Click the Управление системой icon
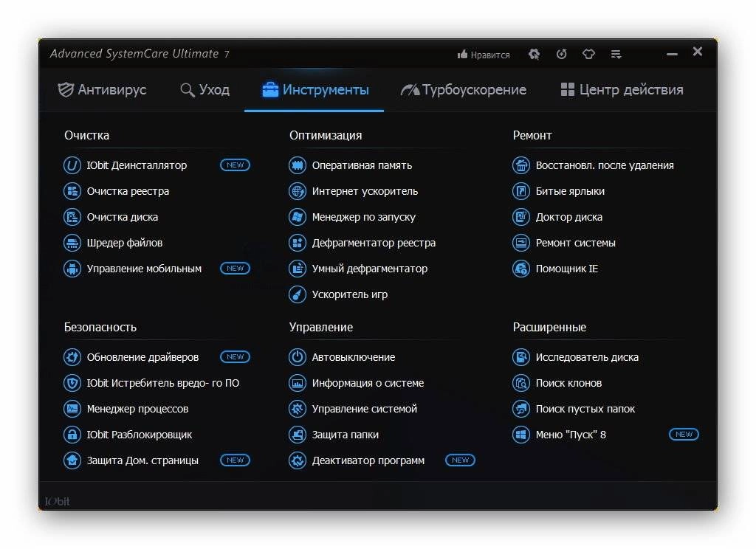Screen dimensions: 756x549 point(298,409)
